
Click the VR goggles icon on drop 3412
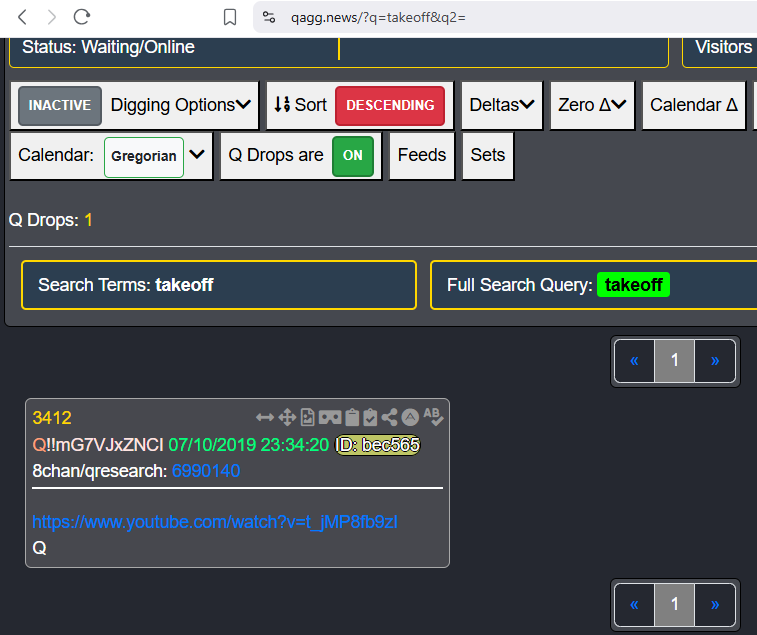(330, 417)
